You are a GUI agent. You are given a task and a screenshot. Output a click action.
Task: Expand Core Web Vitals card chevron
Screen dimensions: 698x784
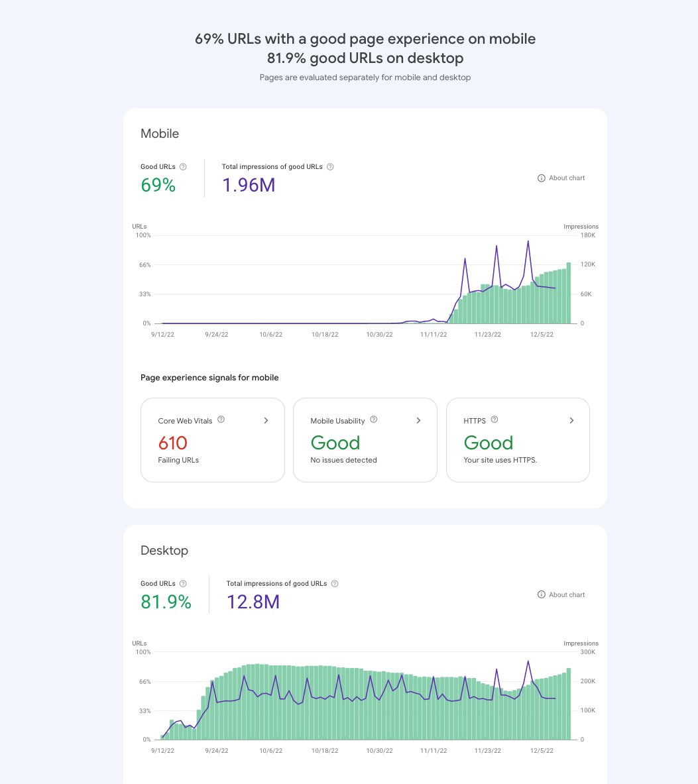266,421
